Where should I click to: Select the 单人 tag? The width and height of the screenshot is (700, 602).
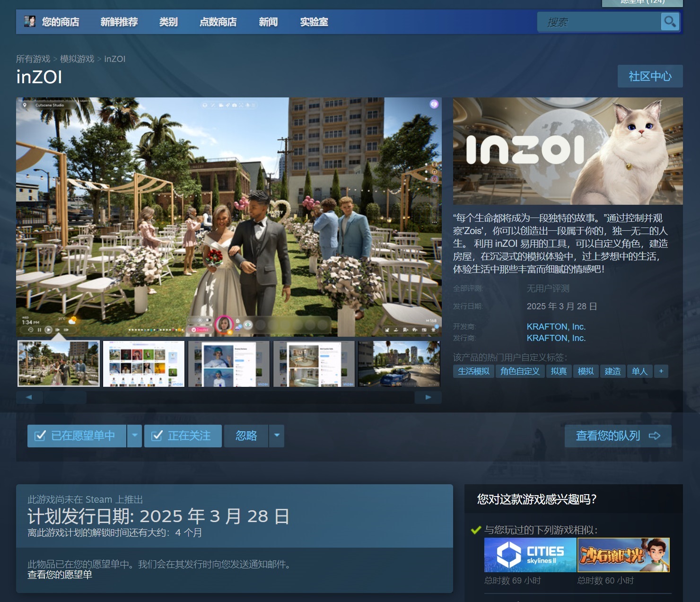tap(639, 371)
